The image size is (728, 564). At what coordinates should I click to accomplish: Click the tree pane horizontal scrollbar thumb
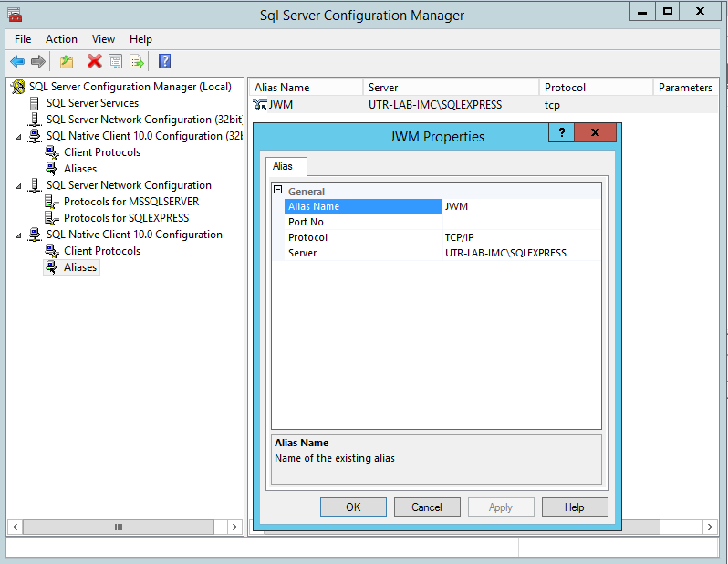119,527
